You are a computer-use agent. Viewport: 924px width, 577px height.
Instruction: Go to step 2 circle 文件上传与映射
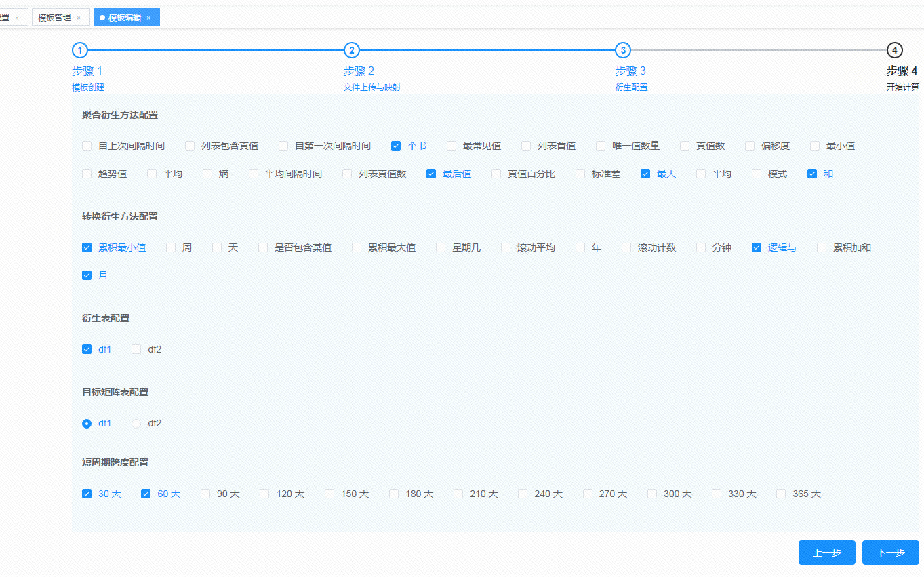(351, 50)
